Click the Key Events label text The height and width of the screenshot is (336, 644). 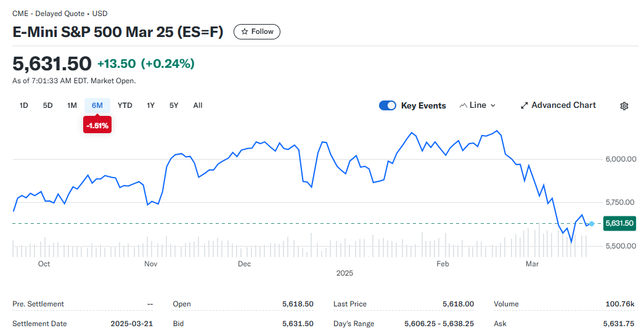point(423,105)
